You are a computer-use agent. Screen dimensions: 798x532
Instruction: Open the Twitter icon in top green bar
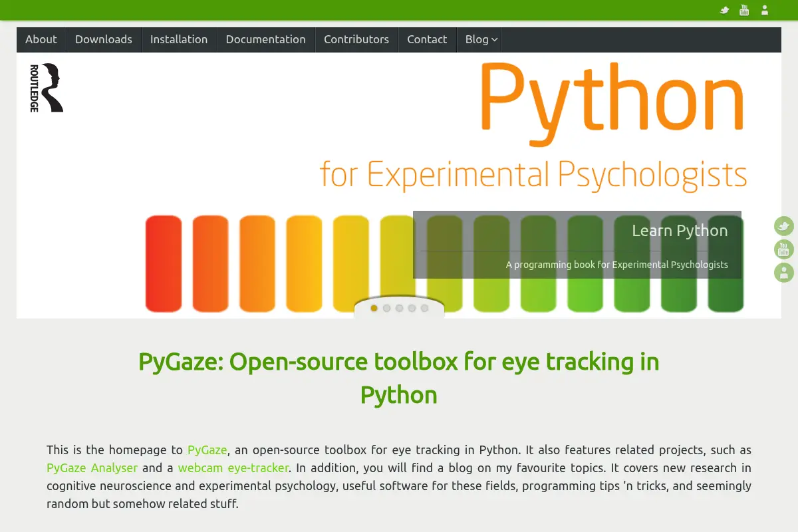pos(725,10)
